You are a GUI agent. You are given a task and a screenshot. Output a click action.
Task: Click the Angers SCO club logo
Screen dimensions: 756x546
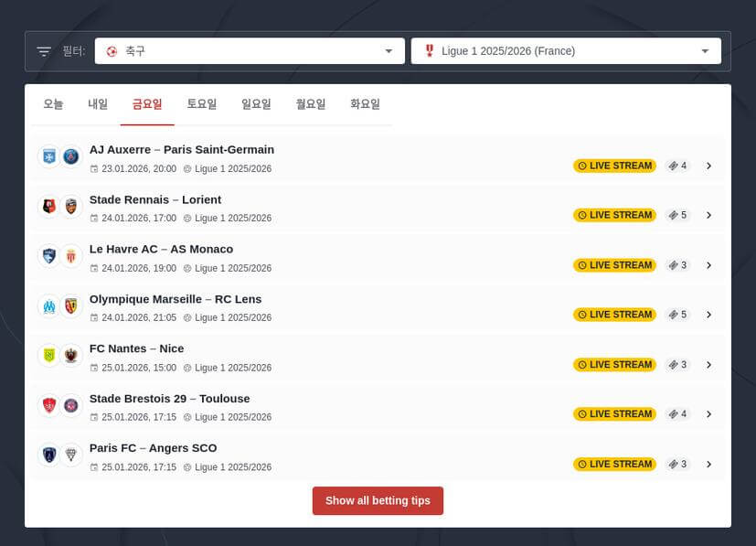point(71,455)
